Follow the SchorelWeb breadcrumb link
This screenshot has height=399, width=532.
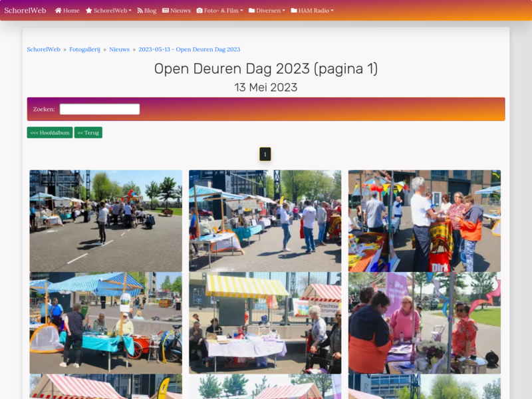click(x=44, y=49)
